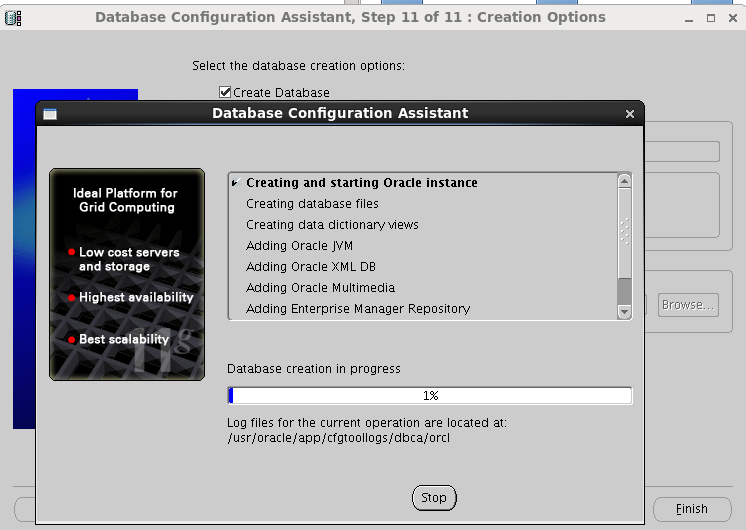Click the task list scroll down arrow
The height and width of the screenshot is (530, 746).
[x=624, y=312]
